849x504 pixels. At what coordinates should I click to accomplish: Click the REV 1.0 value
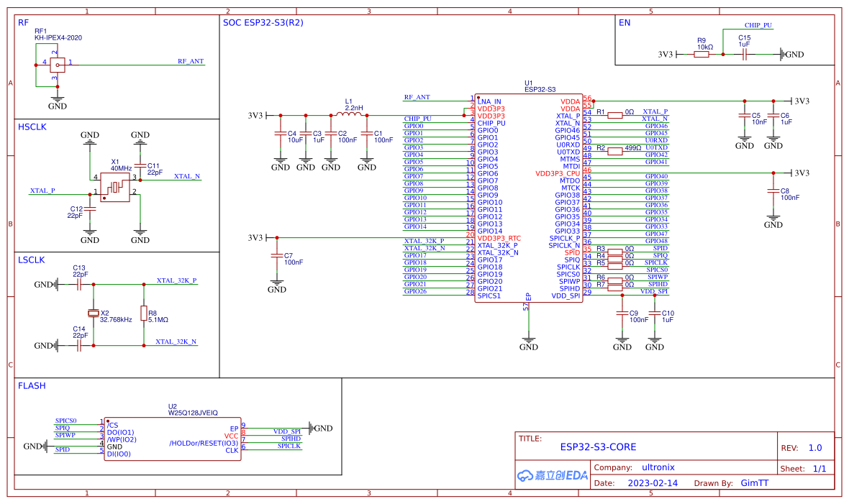(x=815, y=448)
